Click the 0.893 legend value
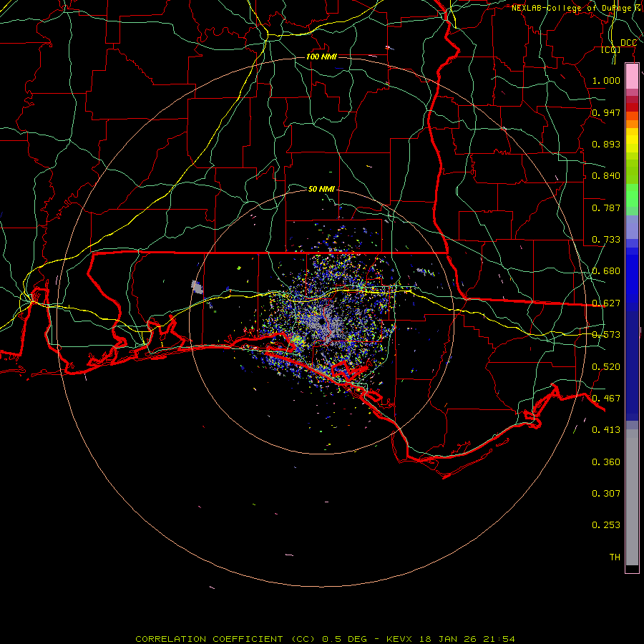Screen dimensions: 644x644 click(x=606, y=144)
